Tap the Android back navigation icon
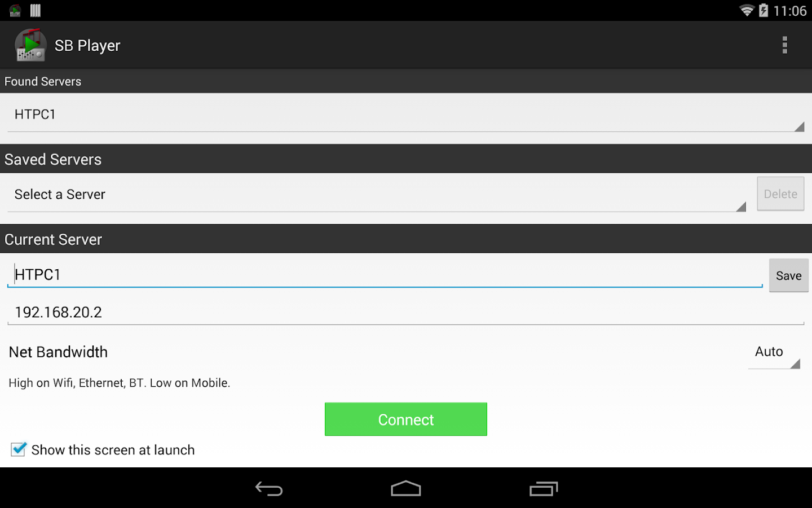812x508 pixels. pyautogui.click(x=269, y=488)
